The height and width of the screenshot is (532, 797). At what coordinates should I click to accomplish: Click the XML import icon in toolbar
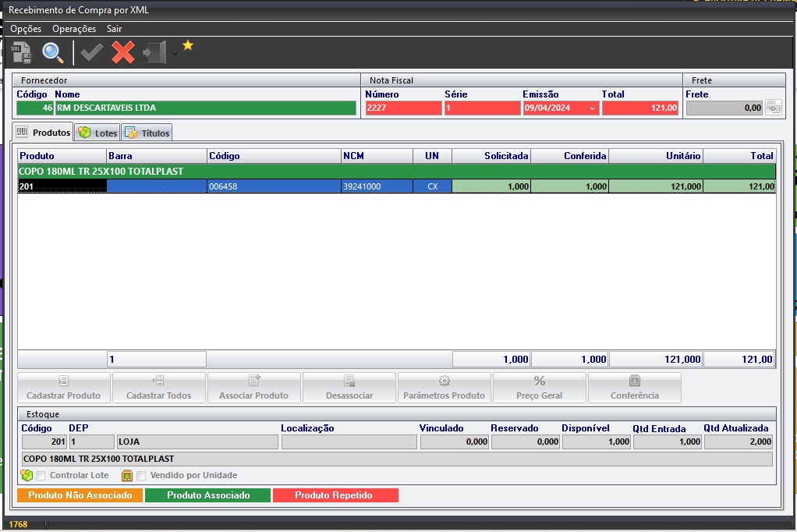click(21, 52)
